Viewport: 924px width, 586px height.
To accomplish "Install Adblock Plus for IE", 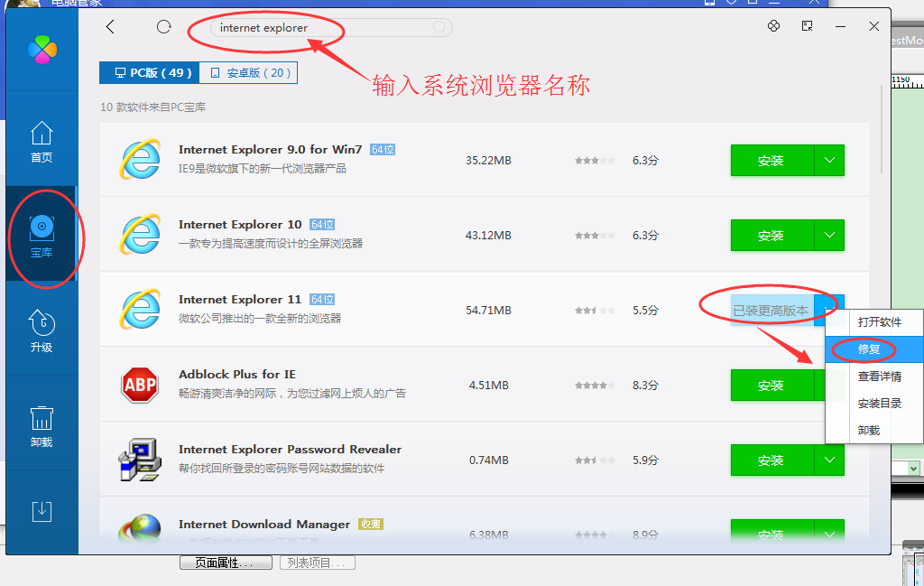I will tap(771, 386).
